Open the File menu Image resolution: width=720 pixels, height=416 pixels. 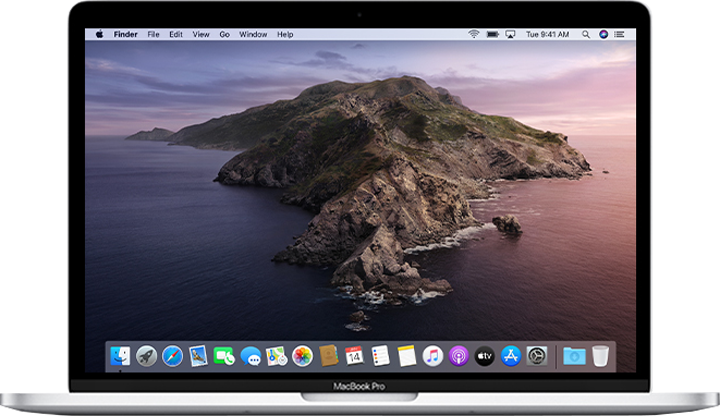coord(153,34)
